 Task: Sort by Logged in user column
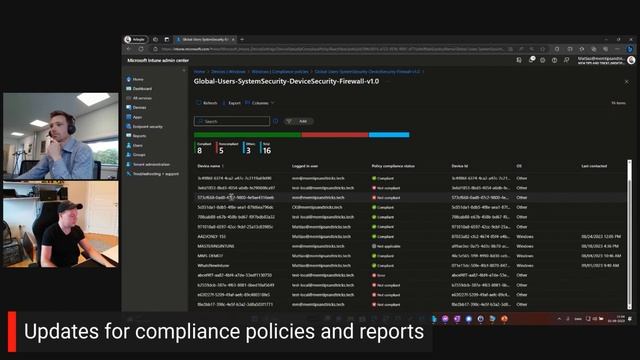[x=305, y=166]
